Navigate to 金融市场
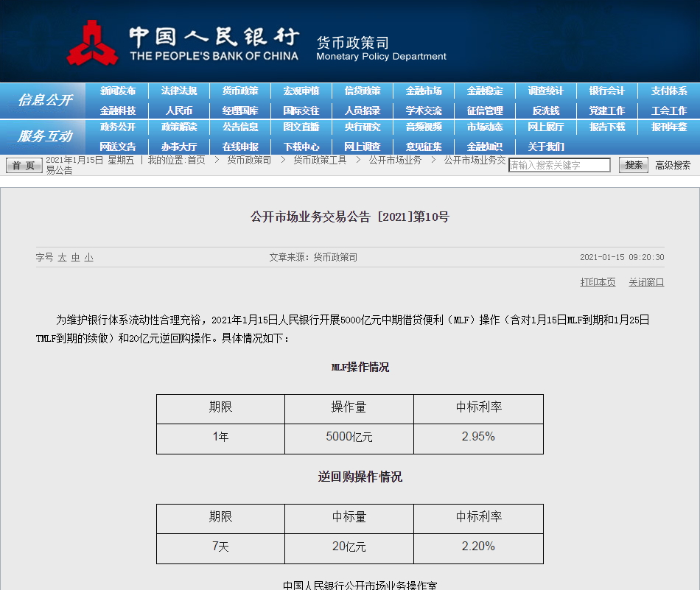This screenshot has height=590, width=700. pyautogui.click(x=424, y=91)
